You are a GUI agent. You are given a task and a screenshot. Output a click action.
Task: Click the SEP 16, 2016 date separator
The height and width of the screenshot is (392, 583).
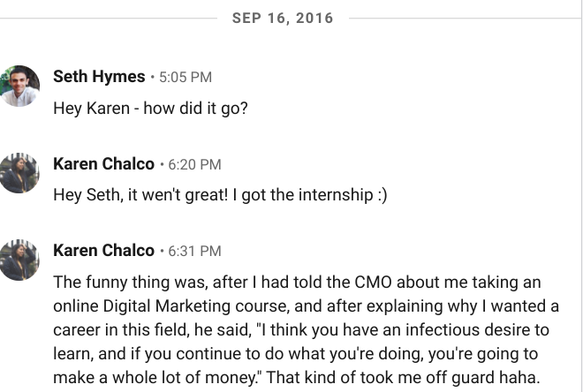[283, 18]
